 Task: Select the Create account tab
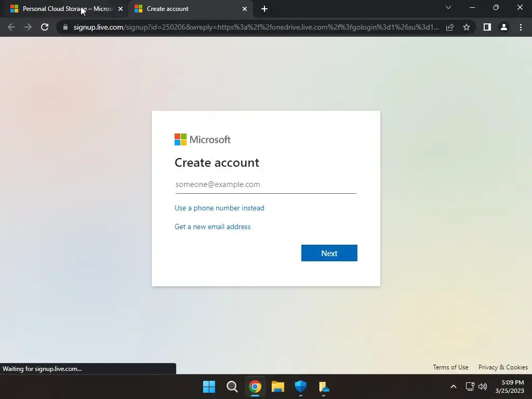point(191,9)
